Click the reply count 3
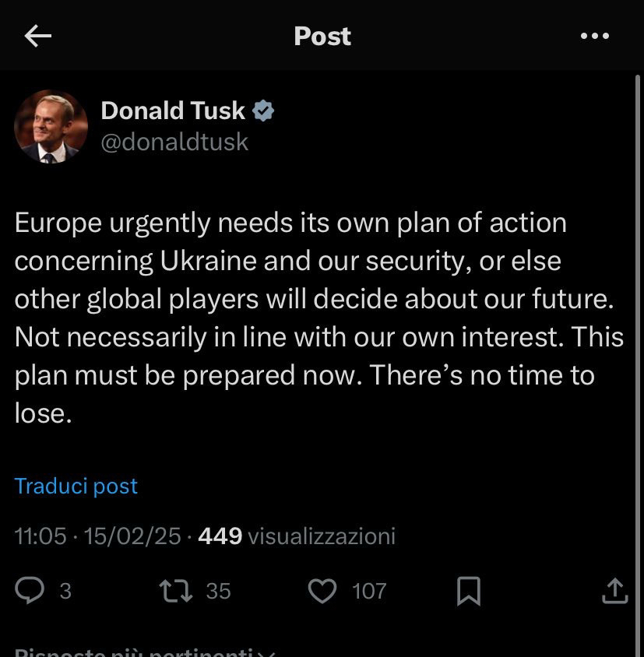This screenshot has width=644, height=657. point(65,592)
